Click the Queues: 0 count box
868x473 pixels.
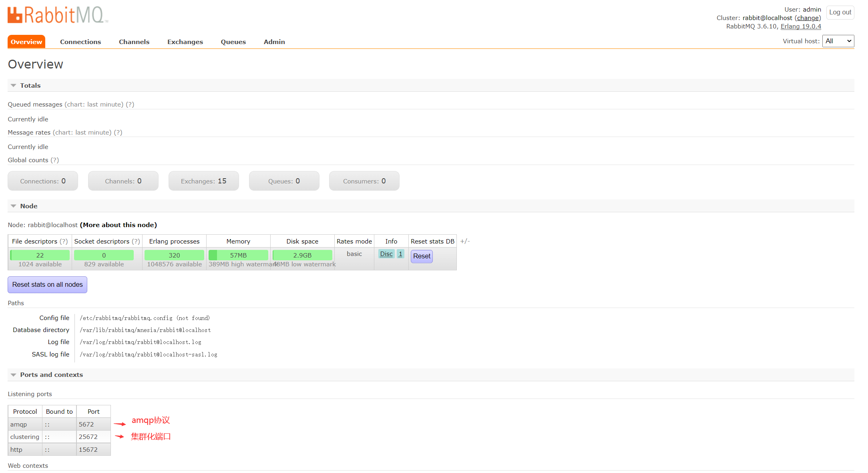pyautogui.click(x=284, y=181)
